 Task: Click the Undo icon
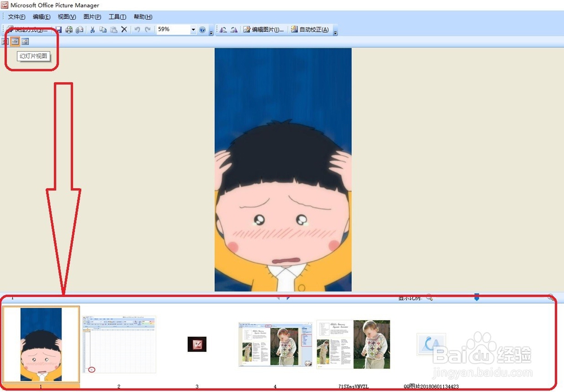point(135,29)
